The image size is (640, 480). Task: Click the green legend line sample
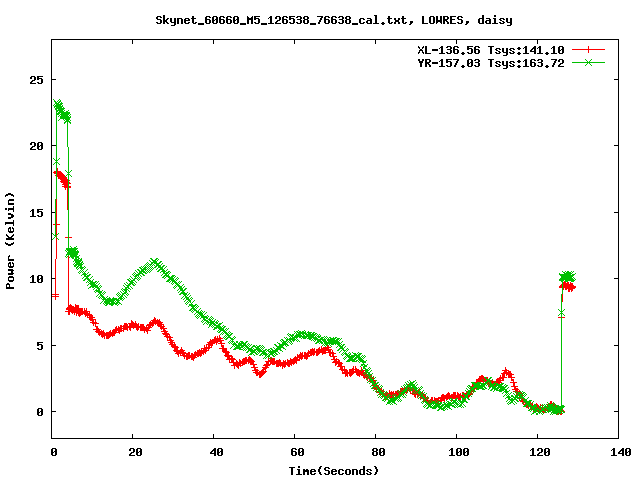[588, 62]
